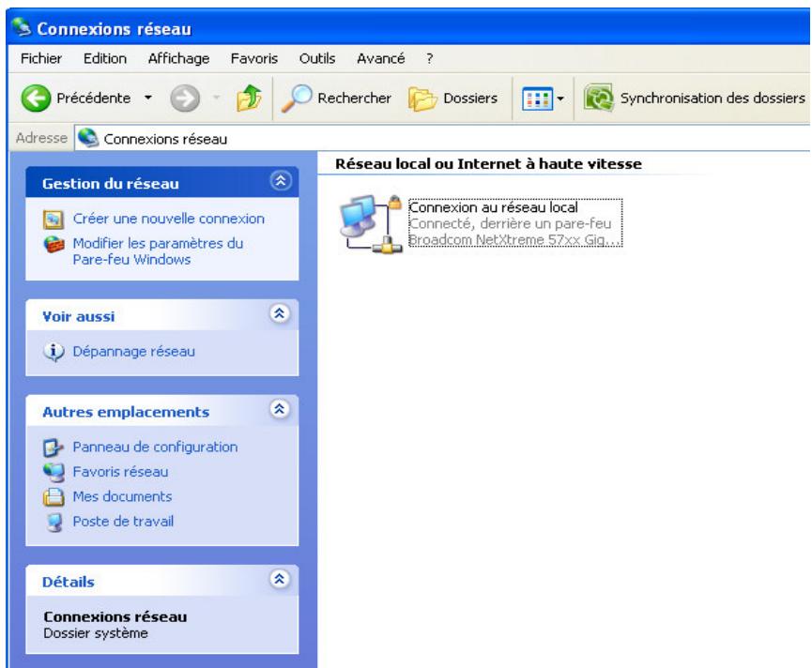Image resolution: width=812 pixels, height=668 pixels.
Task: Click the Précédente button label
Action: (x=93, y=99)
